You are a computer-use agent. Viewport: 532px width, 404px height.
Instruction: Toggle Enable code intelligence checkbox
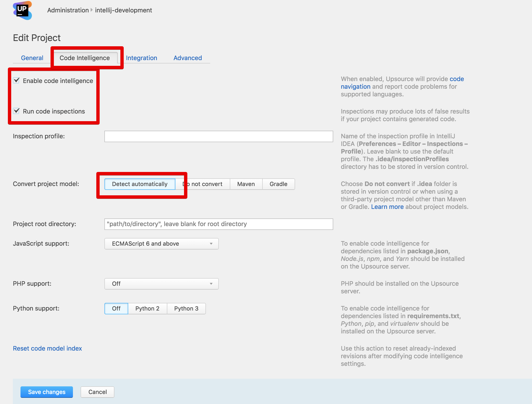point(16,80)
